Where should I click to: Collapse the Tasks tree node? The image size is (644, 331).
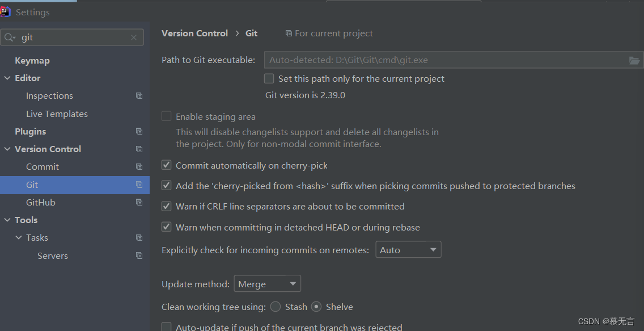pyautogui.click(x=19, y=238)
